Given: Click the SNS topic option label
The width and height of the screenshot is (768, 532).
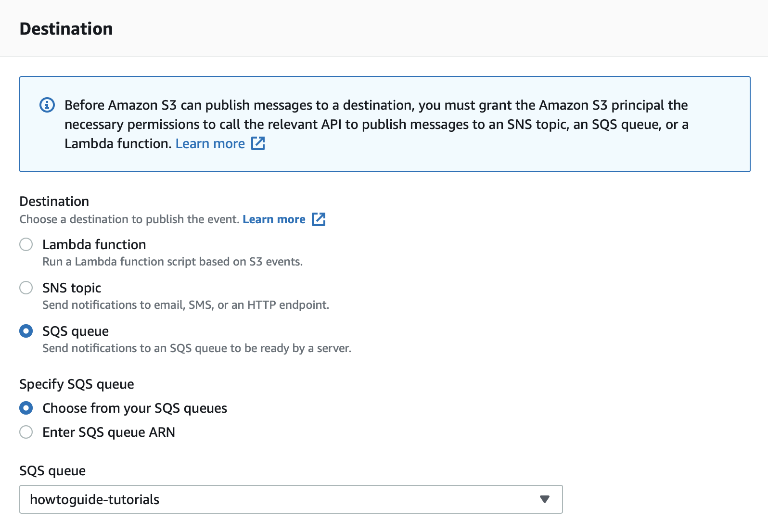Looking at the screenshot, I should (72, 288).
